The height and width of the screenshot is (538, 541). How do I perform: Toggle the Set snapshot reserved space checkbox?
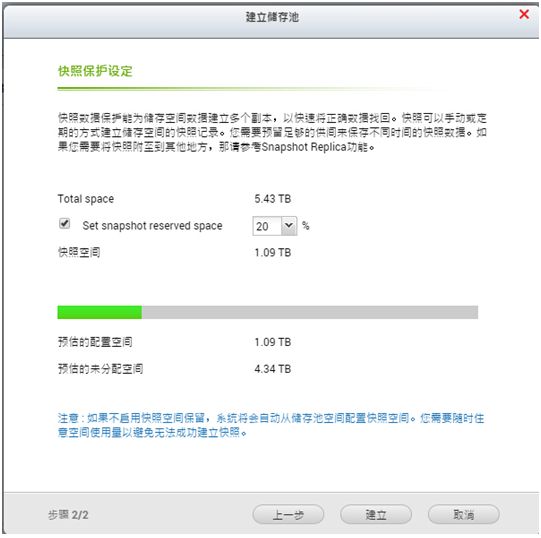65,224
